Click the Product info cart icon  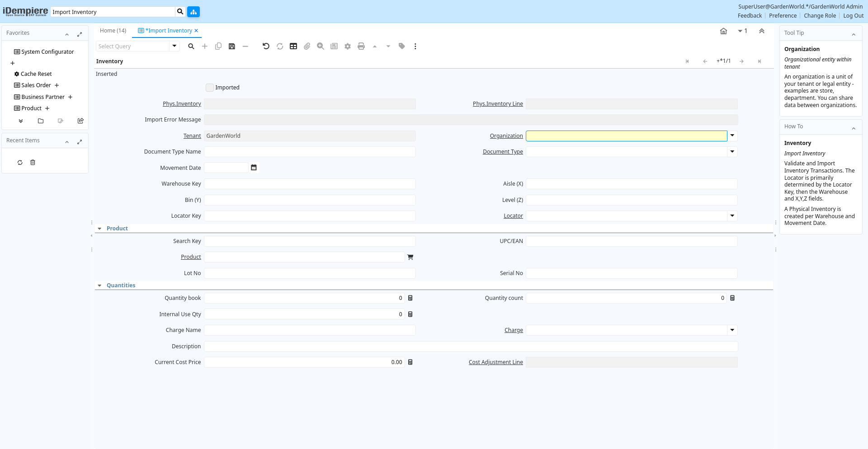point(410,257)
